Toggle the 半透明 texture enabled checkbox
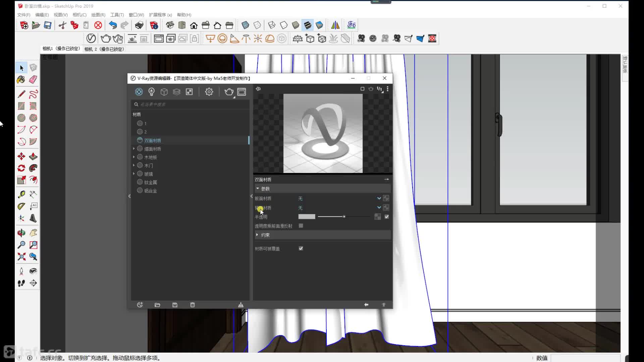 (387, 217)
